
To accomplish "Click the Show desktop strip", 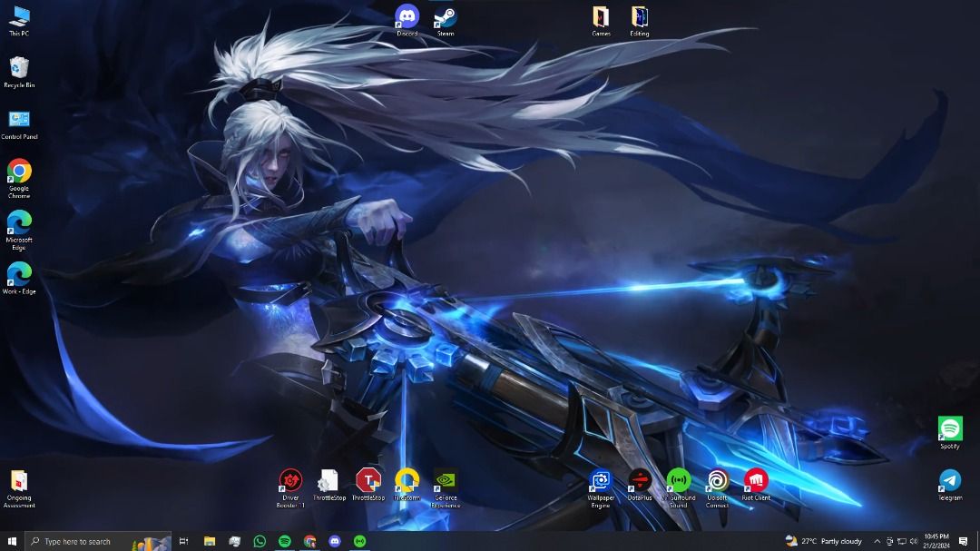I will [x=977, y=541].
